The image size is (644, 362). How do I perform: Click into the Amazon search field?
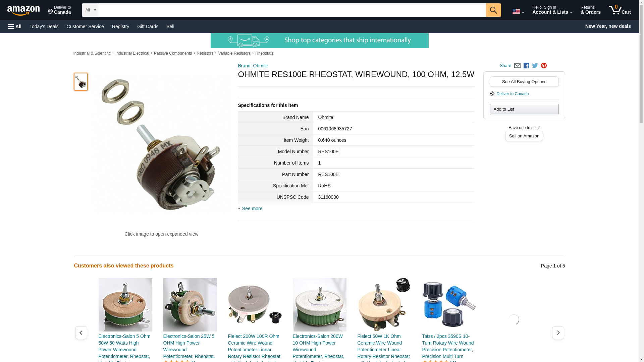pos(292,10)
